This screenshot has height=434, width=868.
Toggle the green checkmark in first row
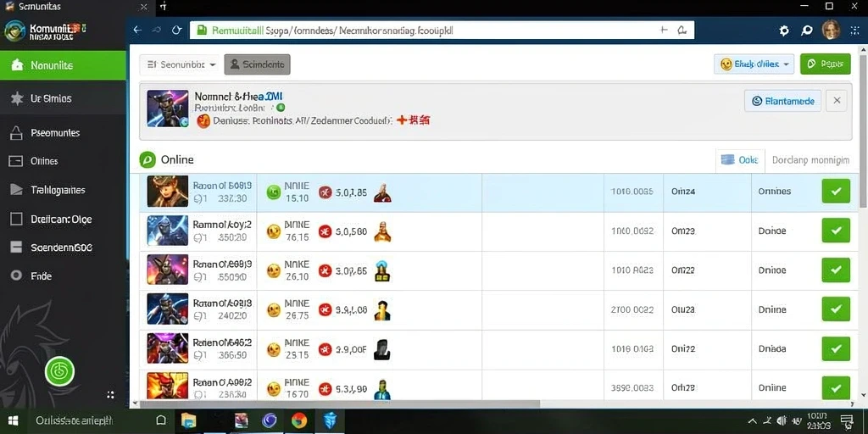coord(836,192)
